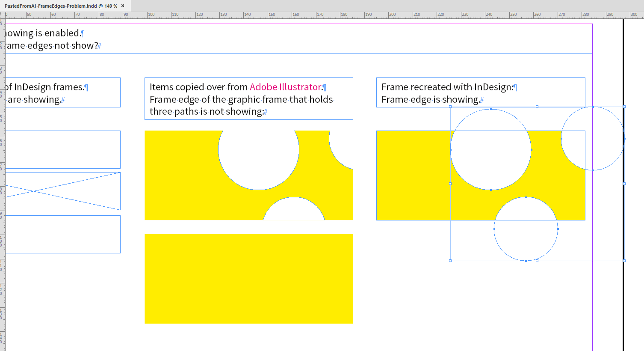Click the bottom-left selection handle of the group
Viewport: 644px width, 351px height.
pos(451,260)
